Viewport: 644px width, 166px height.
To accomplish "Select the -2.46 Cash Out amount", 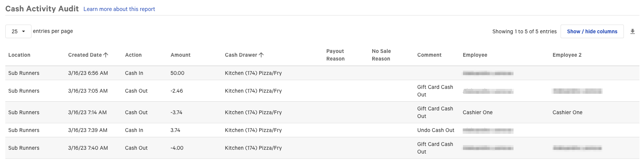I will point(177,91).
